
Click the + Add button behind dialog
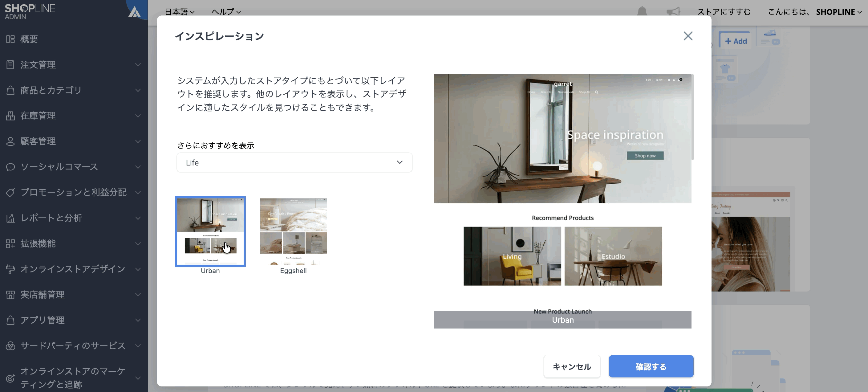(736, 41)
